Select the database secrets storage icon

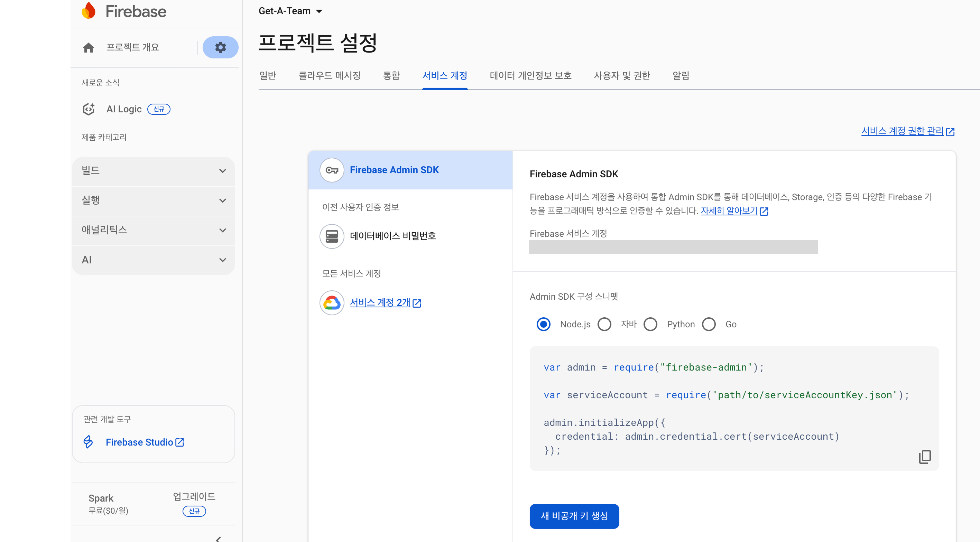(x=332, y=236)
